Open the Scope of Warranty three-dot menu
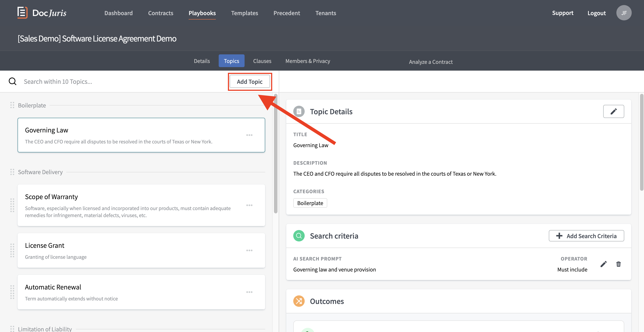The image size is (644, 332). point(249,205)
